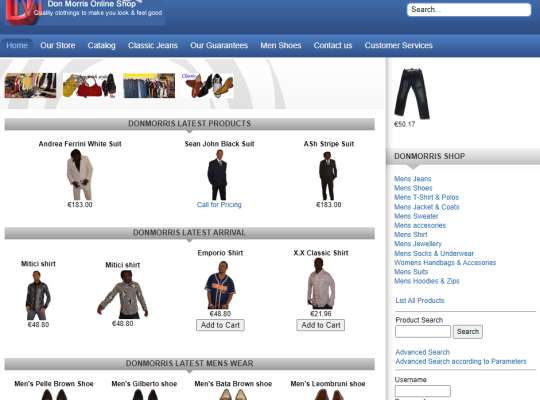Open the handbags and shoes banner thumbnail
Screen dimensions: 540x400
tap(89, 85)
